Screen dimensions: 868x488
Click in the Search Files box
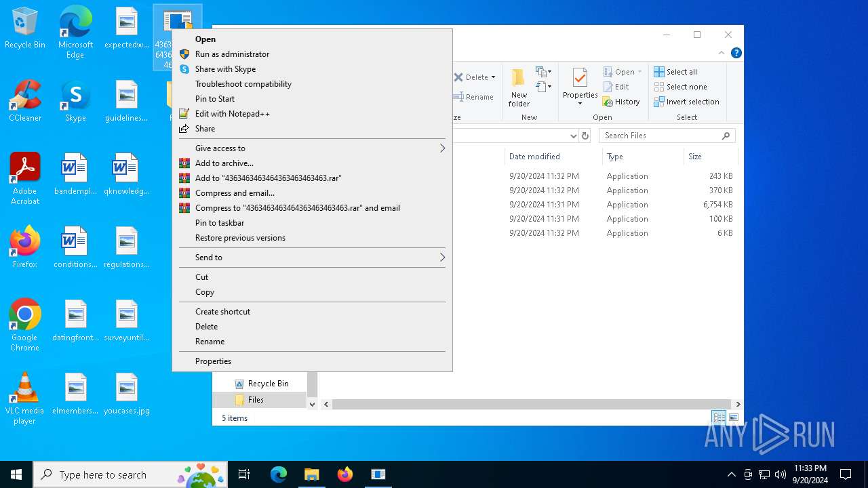(x=667, y=136)
